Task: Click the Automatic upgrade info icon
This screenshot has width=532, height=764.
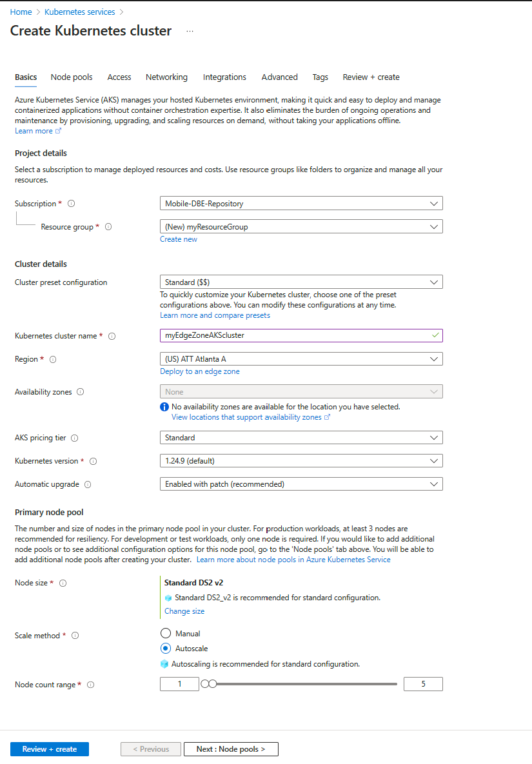Action: pos(87,485)
